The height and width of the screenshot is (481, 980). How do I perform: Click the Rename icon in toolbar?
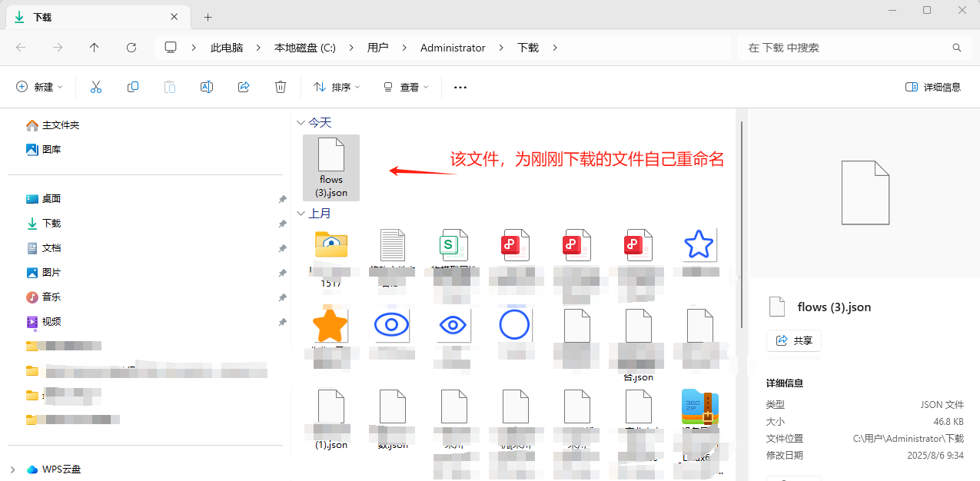pyautogui.click(x=207, y=87)
